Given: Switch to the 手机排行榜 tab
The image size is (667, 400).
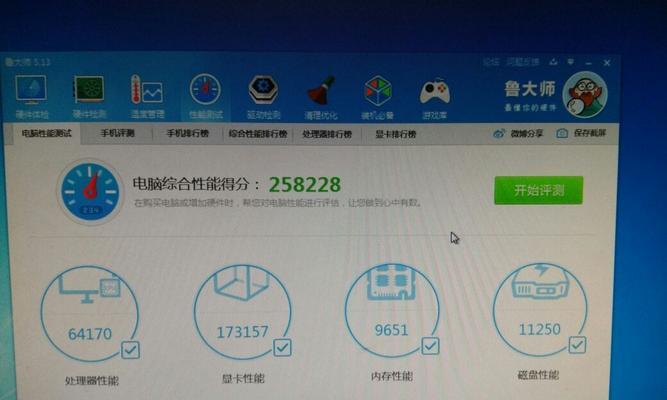Looking at the screenshot, I should [x=188, y=134].
